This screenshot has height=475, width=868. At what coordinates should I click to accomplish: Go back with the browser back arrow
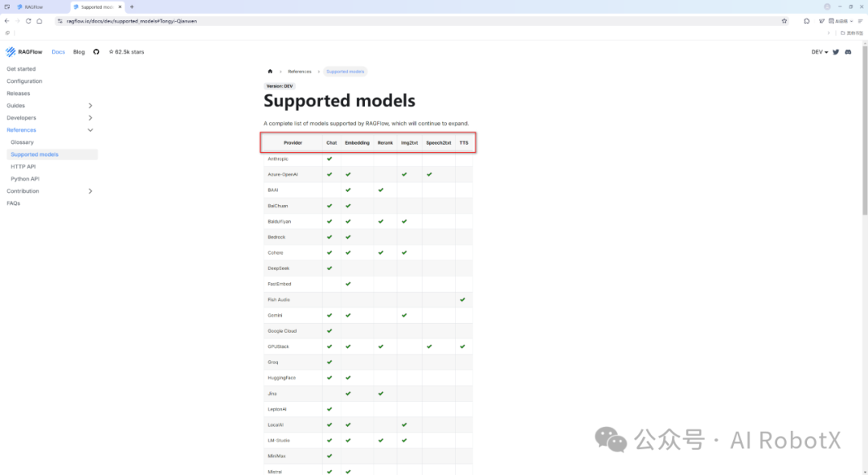pyautogui.click(x=6, y=21)
